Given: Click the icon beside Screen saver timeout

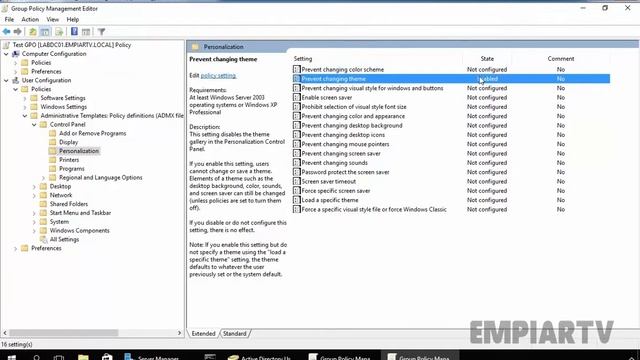Looking at the screenshot, I should pos(297,182).
